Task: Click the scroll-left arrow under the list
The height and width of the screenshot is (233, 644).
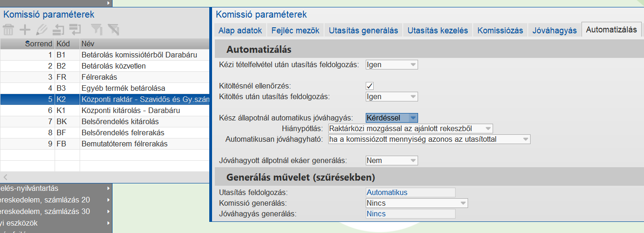Action: pyautogui.click(x=6, y=177)
